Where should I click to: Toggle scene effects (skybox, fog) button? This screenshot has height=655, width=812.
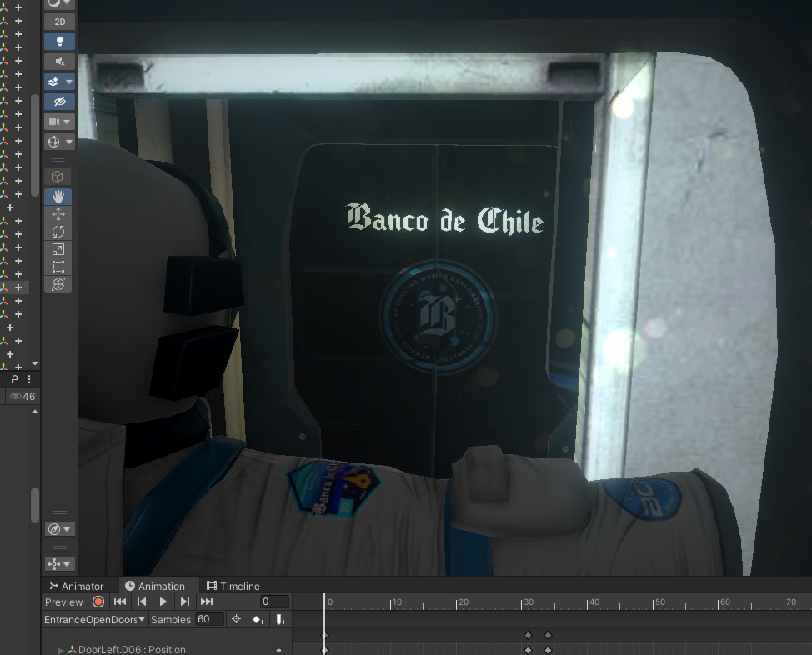(53, 82)
